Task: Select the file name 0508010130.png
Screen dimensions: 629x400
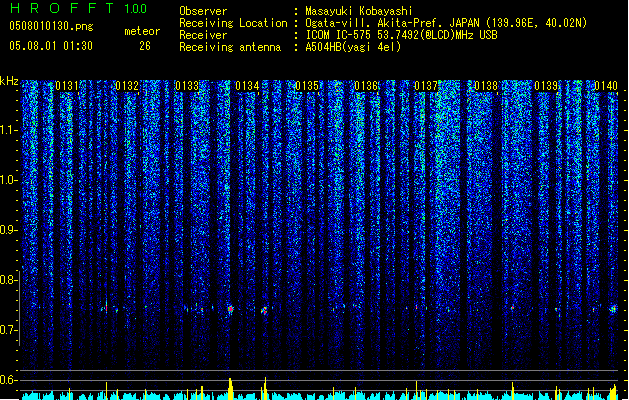Action: click(x=51, y=26)
